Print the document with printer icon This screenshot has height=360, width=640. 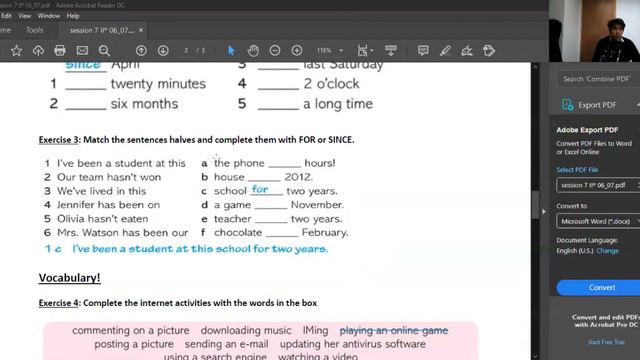(60, 51)
